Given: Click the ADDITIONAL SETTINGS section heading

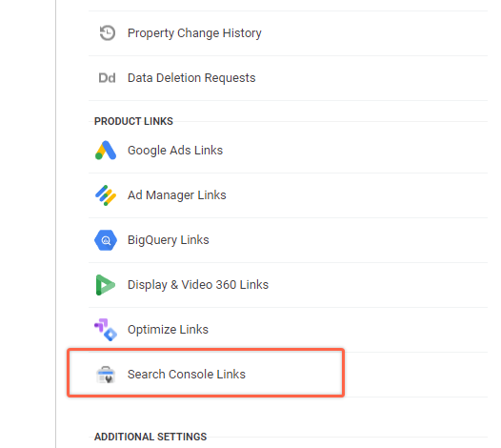Looking at the screenshot, I should (150, 437).
